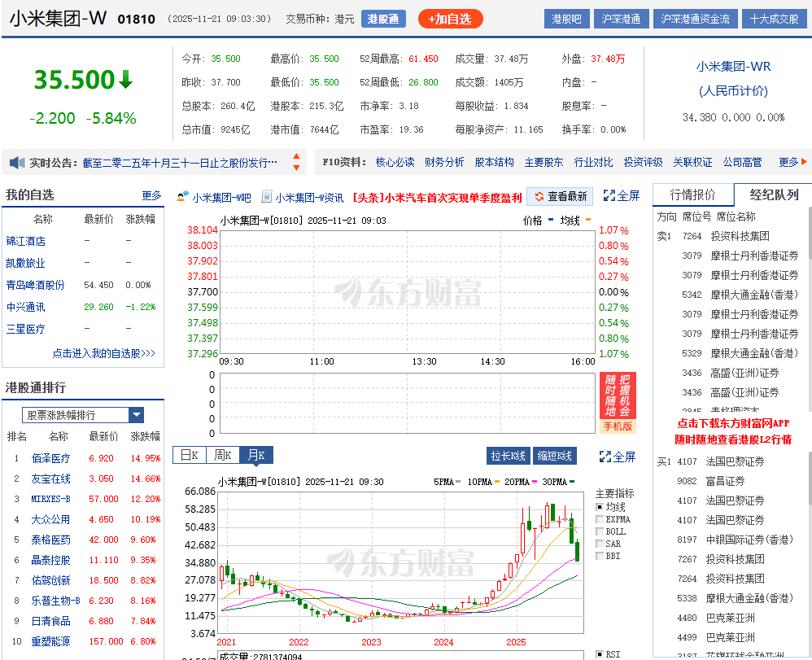Screen dimensions: 812x660
Task: Click the 缩短K线 button
Action: (554, 456)
